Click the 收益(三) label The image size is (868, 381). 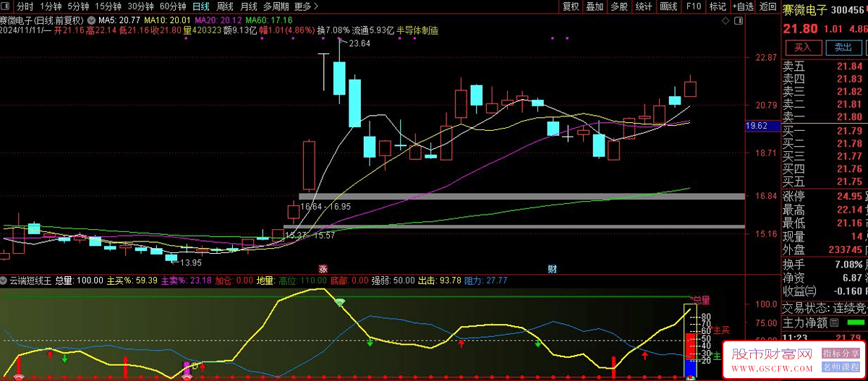click(799, 291)
